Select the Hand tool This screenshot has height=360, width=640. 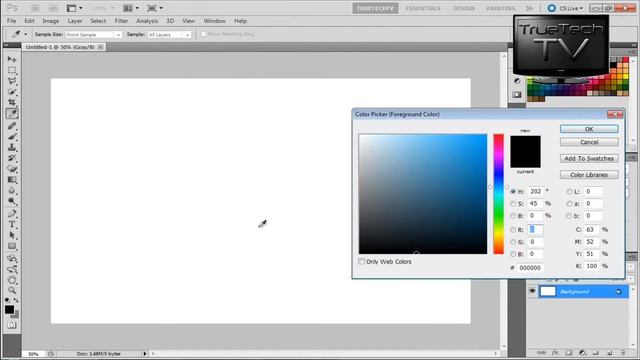point(12,280)
